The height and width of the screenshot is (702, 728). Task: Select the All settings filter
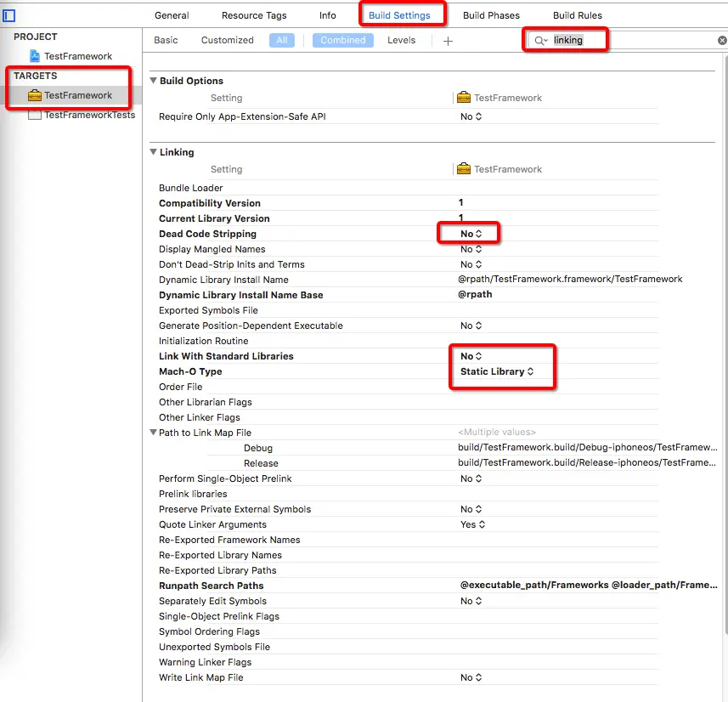[x=282, y=41]
